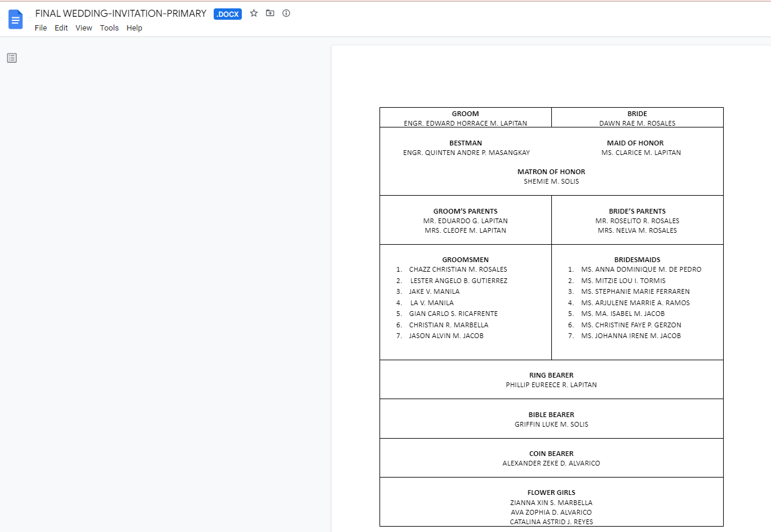Select SHEMIE M. SOLIS
Viewport: 771px width, 532px height.
(551, 181)
